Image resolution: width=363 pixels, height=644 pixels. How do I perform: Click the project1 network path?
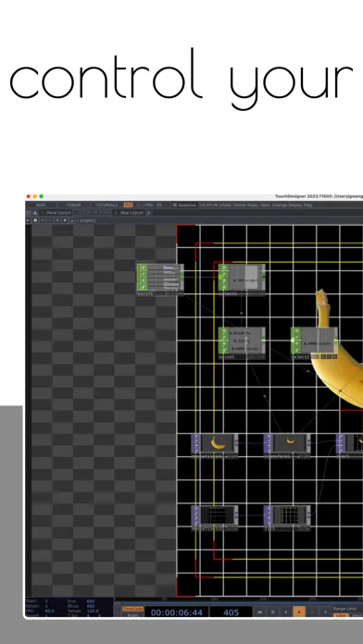coord(88,220)
